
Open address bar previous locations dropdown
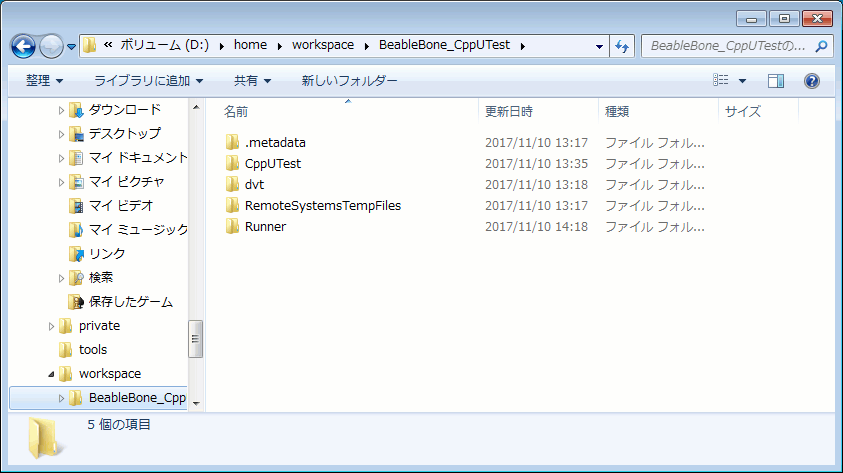(x=599, y=47)
